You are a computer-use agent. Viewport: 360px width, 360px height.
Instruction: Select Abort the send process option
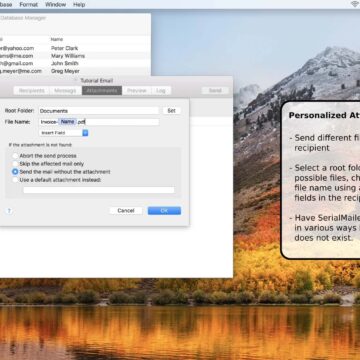pyautogui.click(x=15, y=156)
